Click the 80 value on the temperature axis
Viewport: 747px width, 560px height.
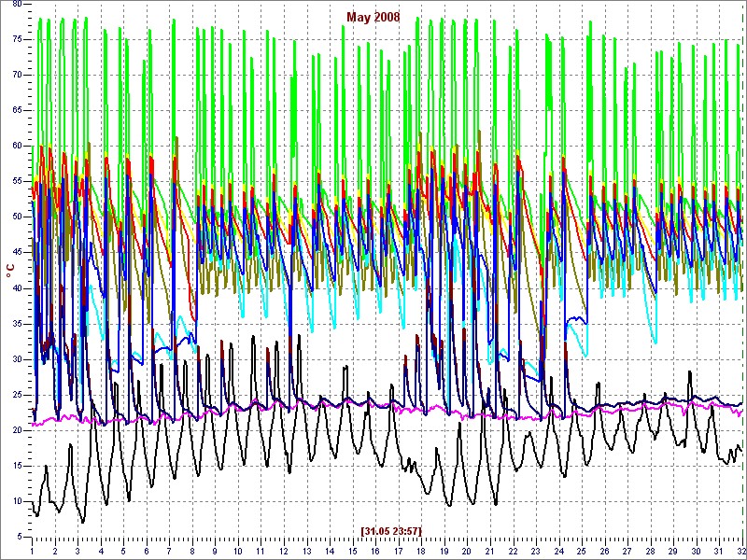[x=19, y=5]
